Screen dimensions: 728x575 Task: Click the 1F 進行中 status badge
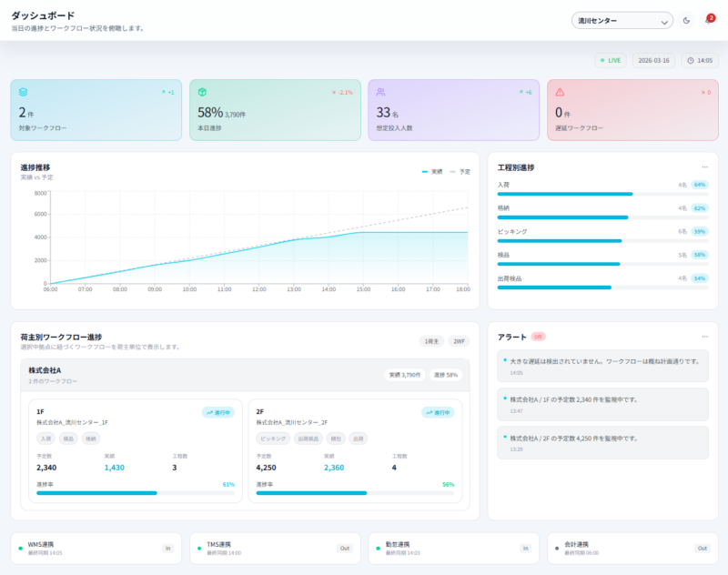click(x=218, y=412)
